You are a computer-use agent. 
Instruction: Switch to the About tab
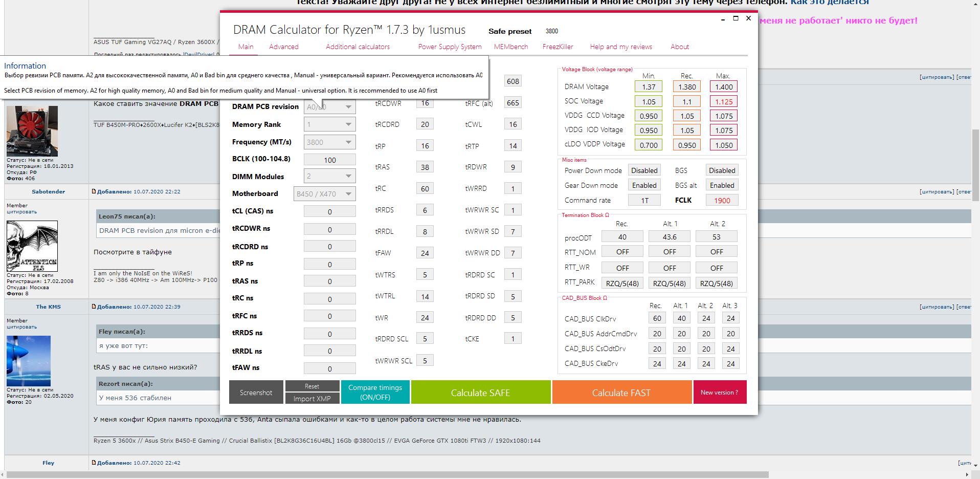click(x=680, y=47)
